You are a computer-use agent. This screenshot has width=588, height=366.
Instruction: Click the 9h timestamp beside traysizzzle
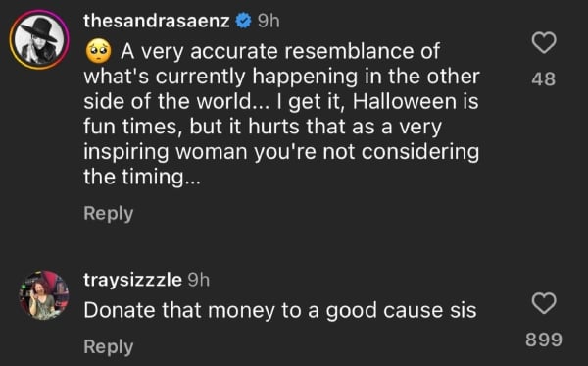coord(198,280)
